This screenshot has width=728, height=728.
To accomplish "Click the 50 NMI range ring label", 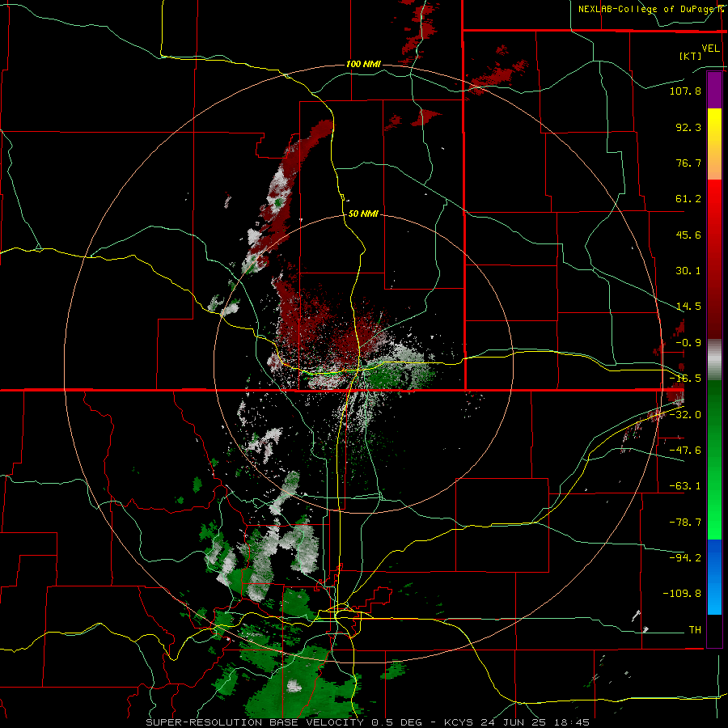I will [363, 214].
